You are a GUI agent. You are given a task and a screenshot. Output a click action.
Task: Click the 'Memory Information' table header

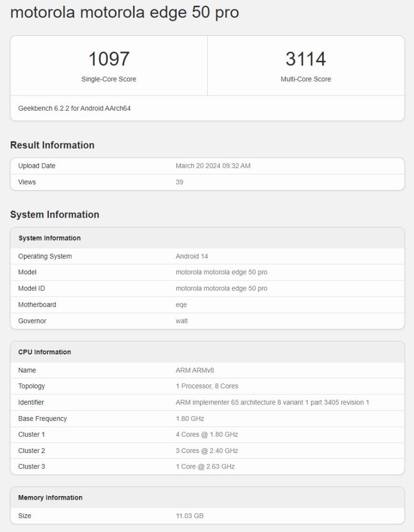207,498
